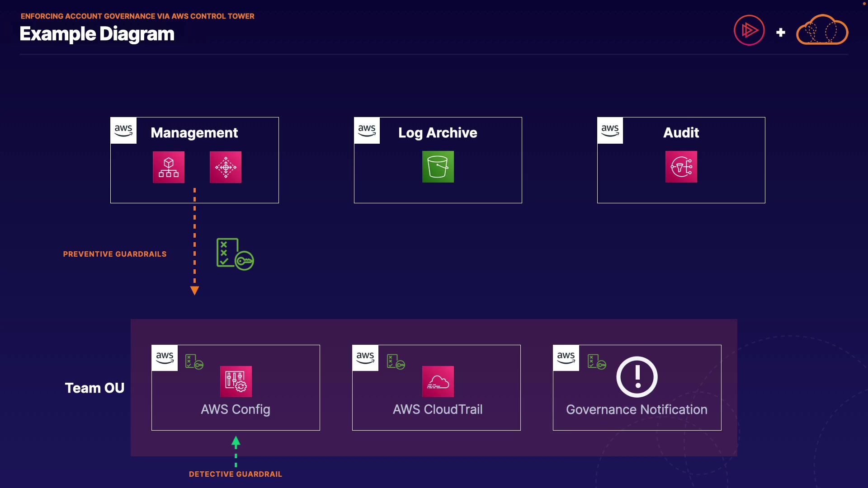Click the aws logo in Log Archive box
This screenshot has height=488, width=868.
click(x=367, y=131)
